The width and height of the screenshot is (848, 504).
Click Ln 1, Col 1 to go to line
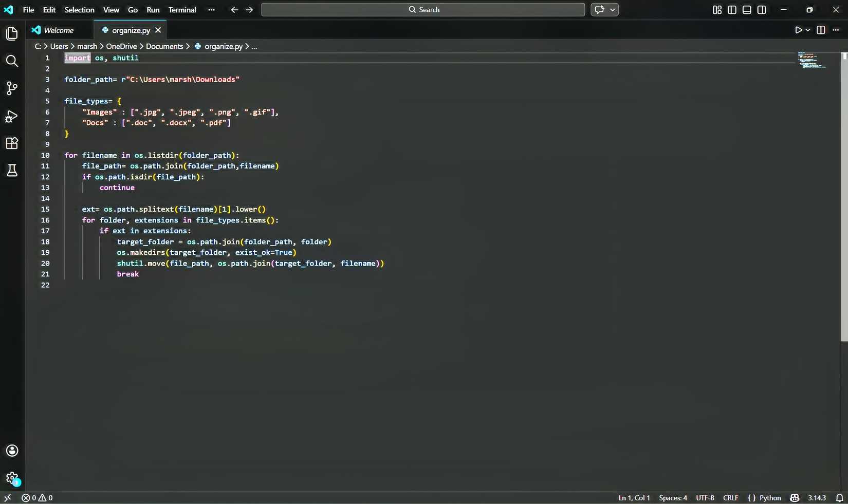coord(634,498)
